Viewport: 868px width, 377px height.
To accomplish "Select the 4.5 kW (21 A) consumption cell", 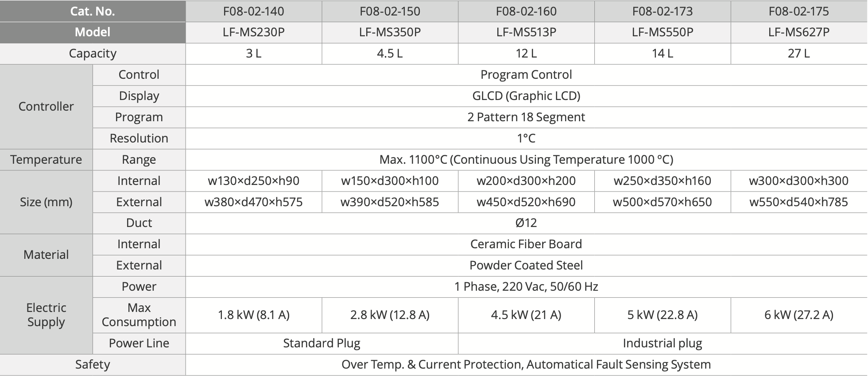I will pyautogui.click(x=526, y=315).
